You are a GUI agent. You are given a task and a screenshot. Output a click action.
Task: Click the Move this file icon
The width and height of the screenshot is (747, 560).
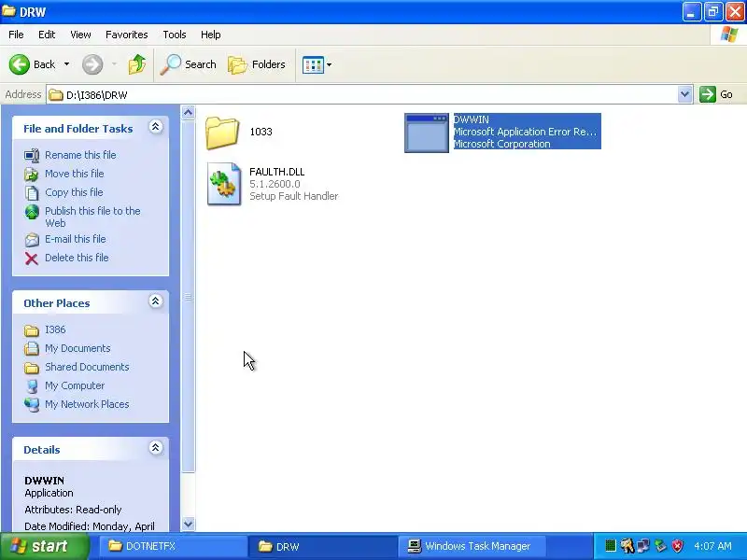coord(32,175)
